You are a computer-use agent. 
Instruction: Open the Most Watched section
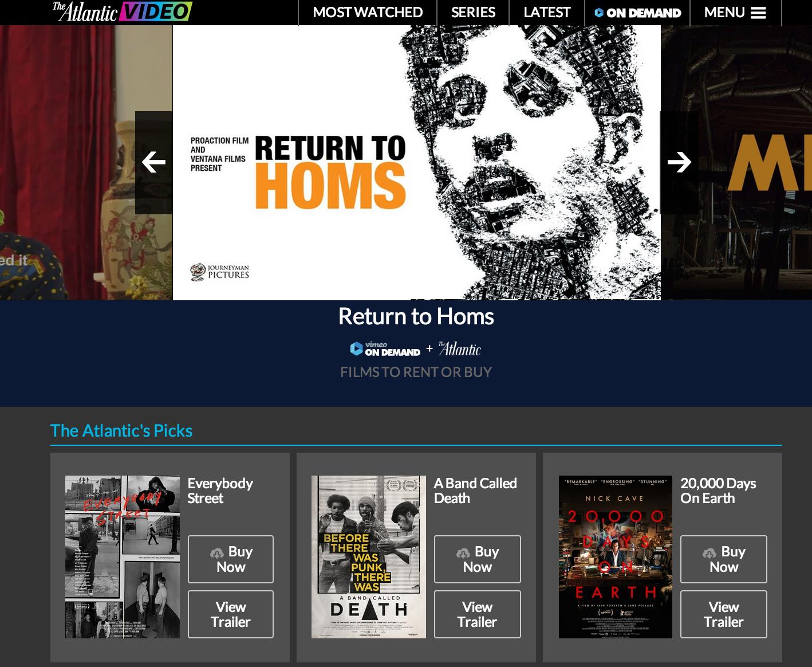pos(368,13)
